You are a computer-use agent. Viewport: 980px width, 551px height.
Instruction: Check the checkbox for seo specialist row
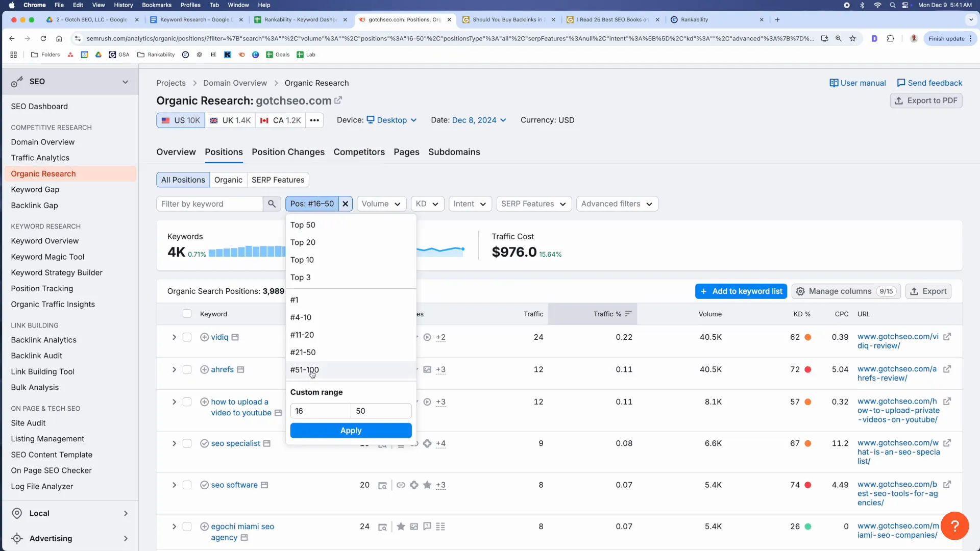[x=187, y=443]
